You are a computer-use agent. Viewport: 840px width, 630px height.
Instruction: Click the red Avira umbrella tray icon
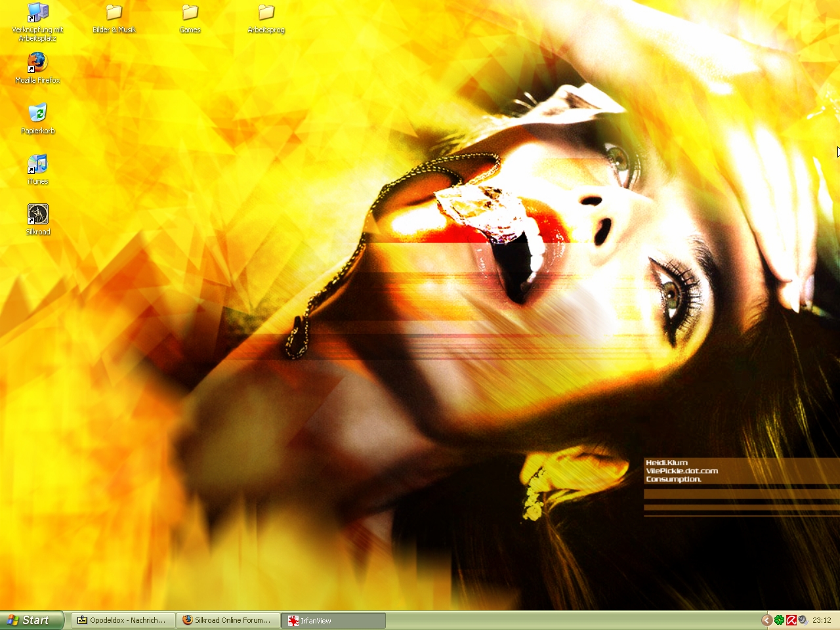(791, 620)
